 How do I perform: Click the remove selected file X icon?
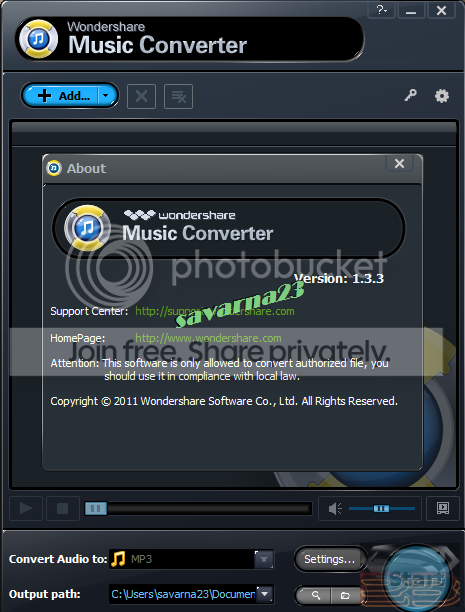click(x=141, y=96)
